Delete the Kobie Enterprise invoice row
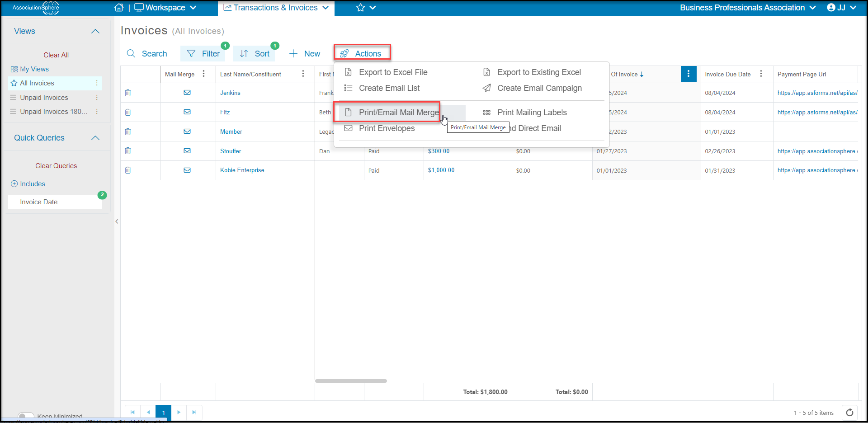Screen dimensions: 868x423 point(128,170)
